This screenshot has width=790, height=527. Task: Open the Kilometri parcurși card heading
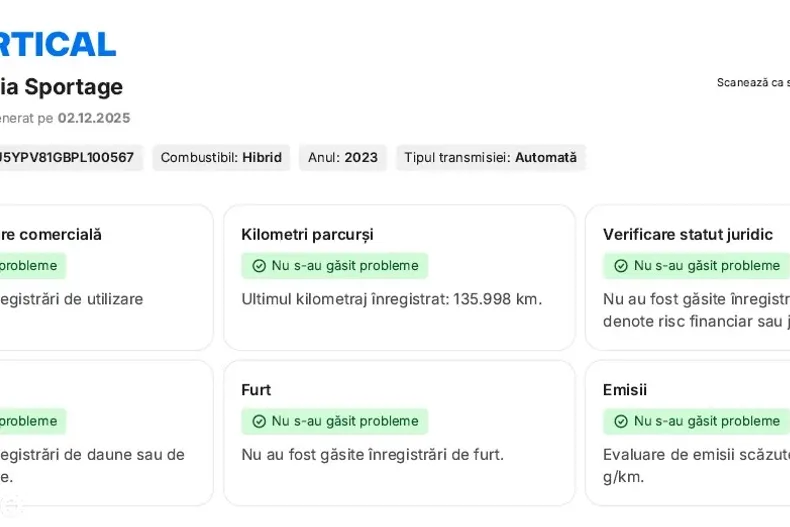[x=307, y=234]
